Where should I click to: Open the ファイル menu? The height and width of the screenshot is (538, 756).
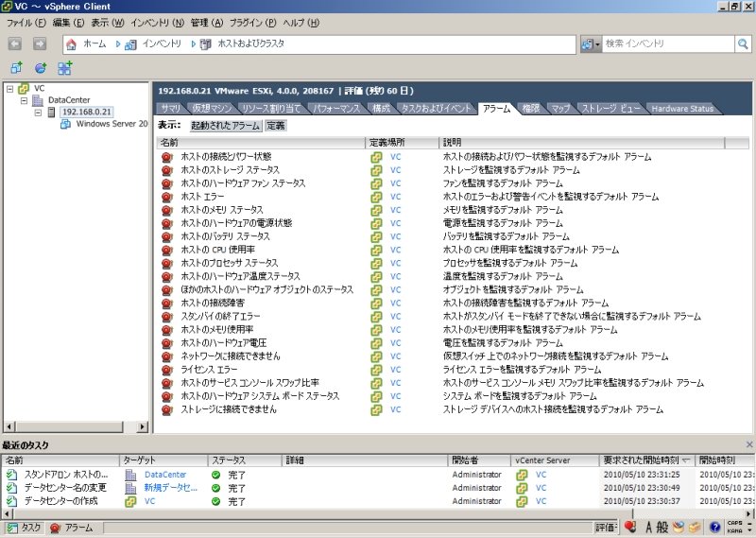(x=26, y=23)
